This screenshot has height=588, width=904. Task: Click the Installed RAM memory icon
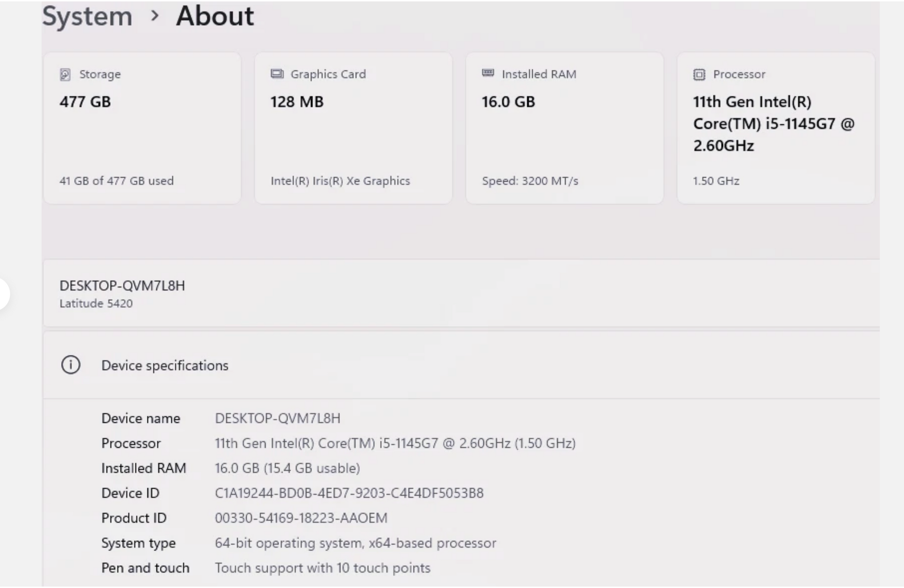coord(488,73)
